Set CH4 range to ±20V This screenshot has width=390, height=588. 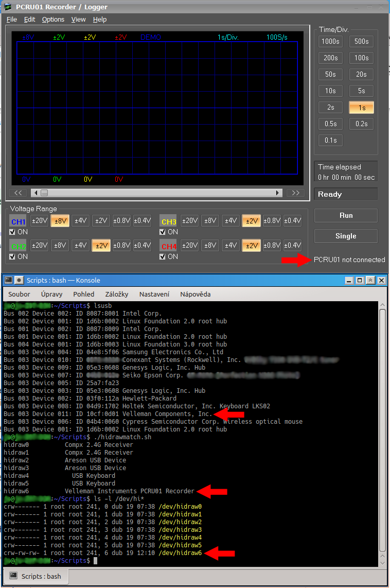point(189,246)
